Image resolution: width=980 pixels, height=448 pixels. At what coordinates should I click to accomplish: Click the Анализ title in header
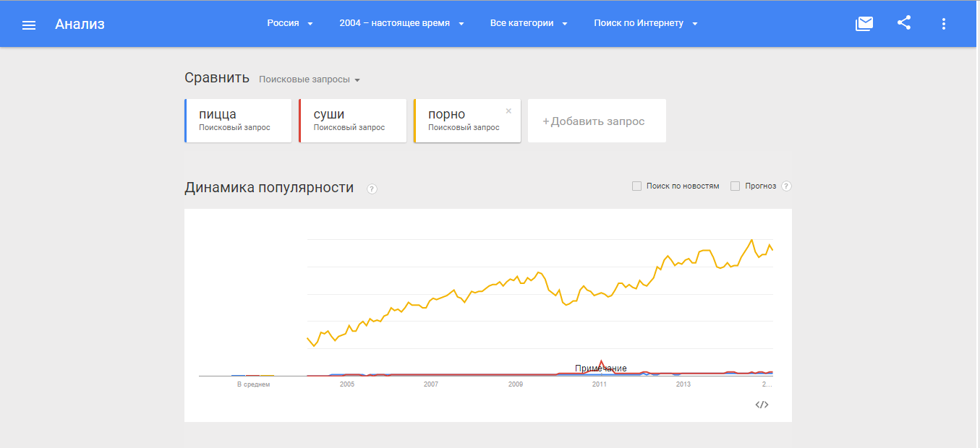pyautogui.click(x=80, y=24)
